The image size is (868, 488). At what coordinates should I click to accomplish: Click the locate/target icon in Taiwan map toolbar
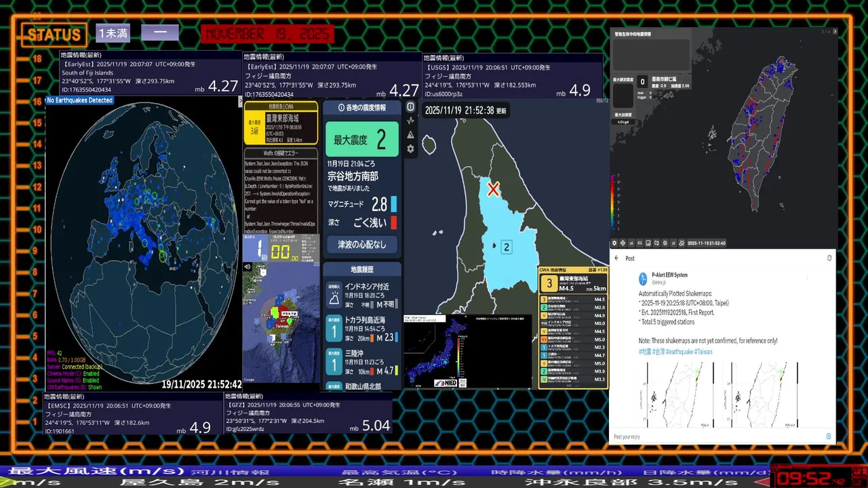(623, 243)
